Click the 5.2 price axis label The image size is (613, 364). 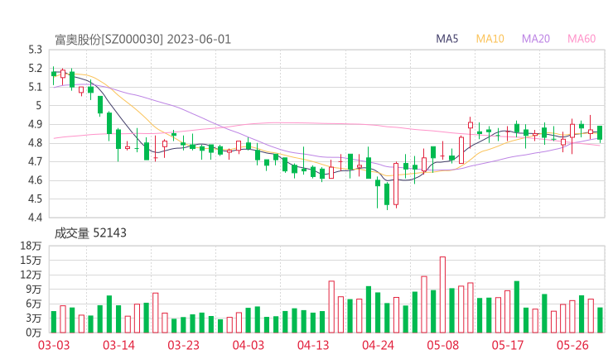click(35, 69)
